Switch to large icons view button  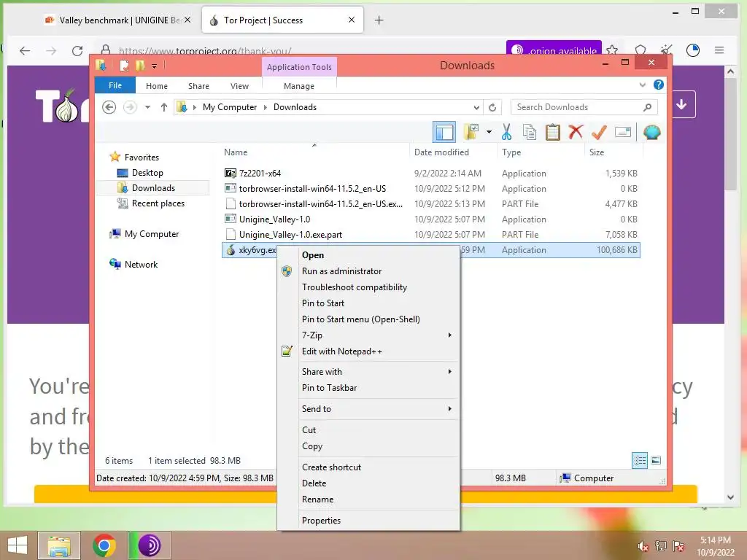pos(656,460)
